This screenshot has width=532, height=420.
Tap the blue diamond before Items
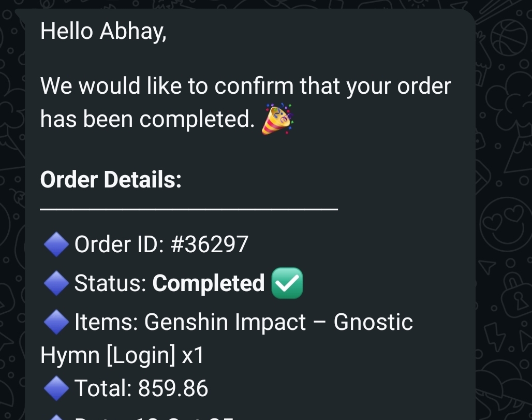[x=56, y=322]
